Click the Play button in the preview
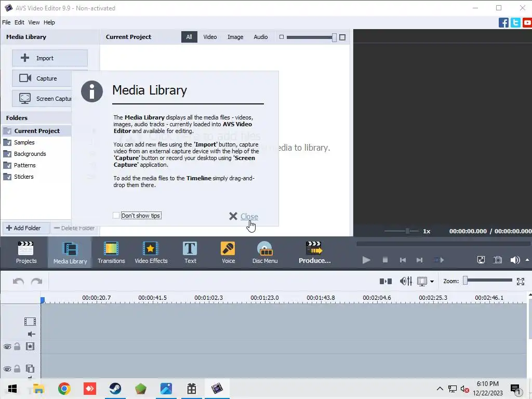The height and width of the screenshot is (399, 532). tap(366, 260)
